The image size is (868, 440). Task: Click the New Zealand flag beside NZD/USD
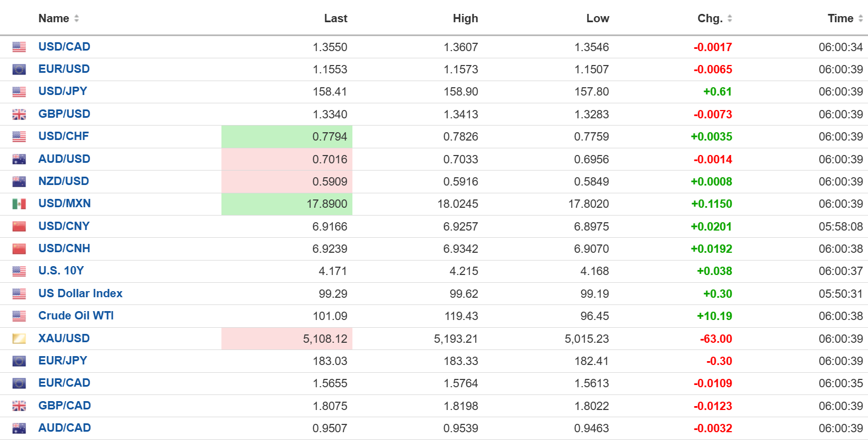[x=19, y=182]
